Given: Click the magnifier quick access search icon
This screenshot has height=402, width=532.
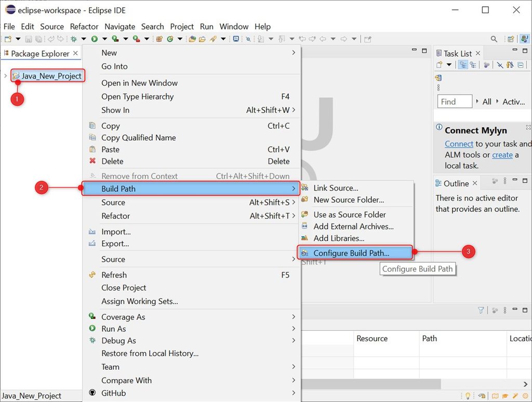Looking at the screenshot, I should point(494,39).
